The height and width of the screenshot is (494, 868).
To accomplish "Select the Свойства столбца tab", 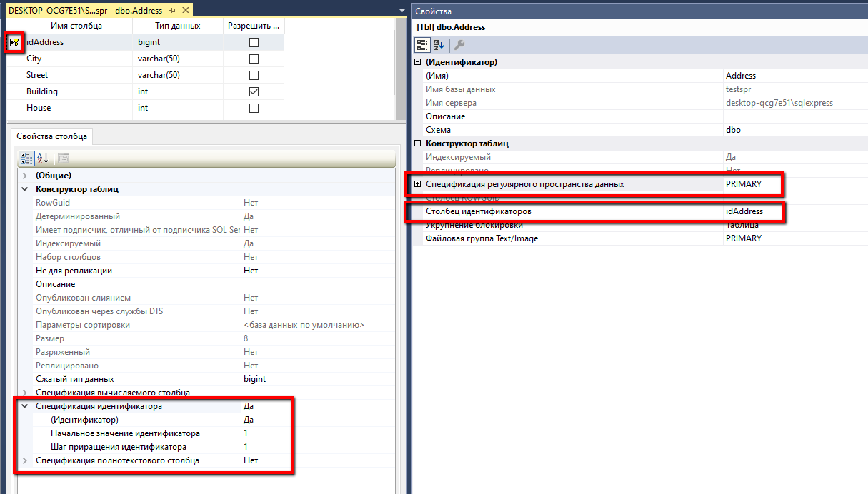I will pyautogui.click(x=52, y=136).
